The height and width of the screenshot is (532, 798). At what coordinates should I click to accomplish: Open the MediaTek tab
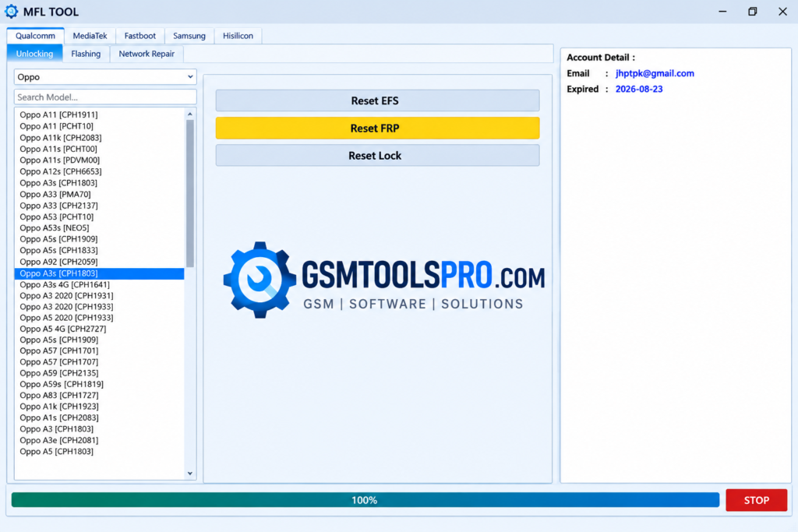coord(90,36)
